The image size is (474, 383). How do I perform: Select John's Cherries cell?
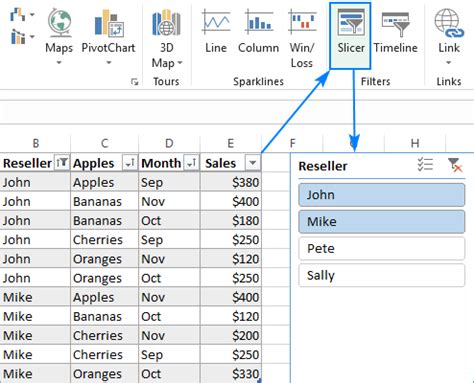104,240
